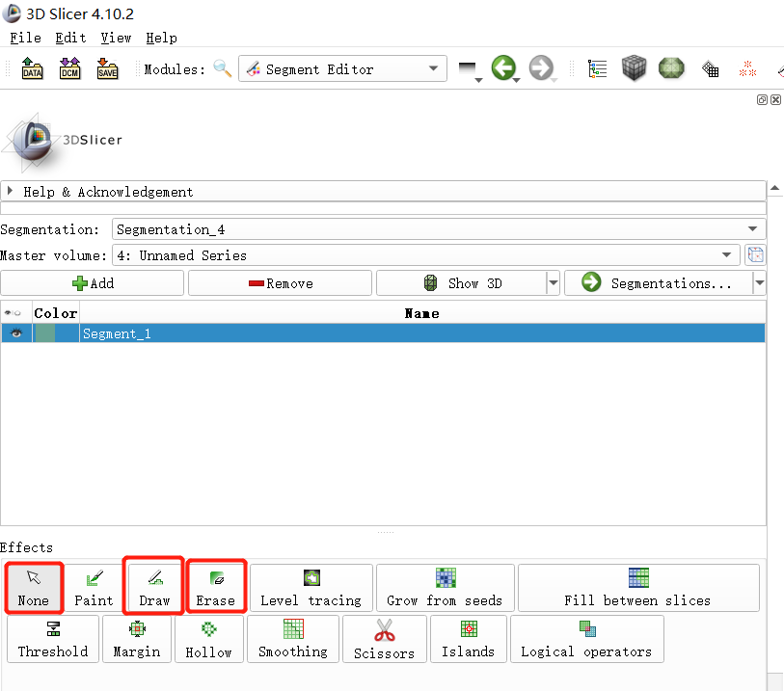The height and width of the screenshot is (691, 784).
Task: Select the Paint effect
Action: click(94, 588)
